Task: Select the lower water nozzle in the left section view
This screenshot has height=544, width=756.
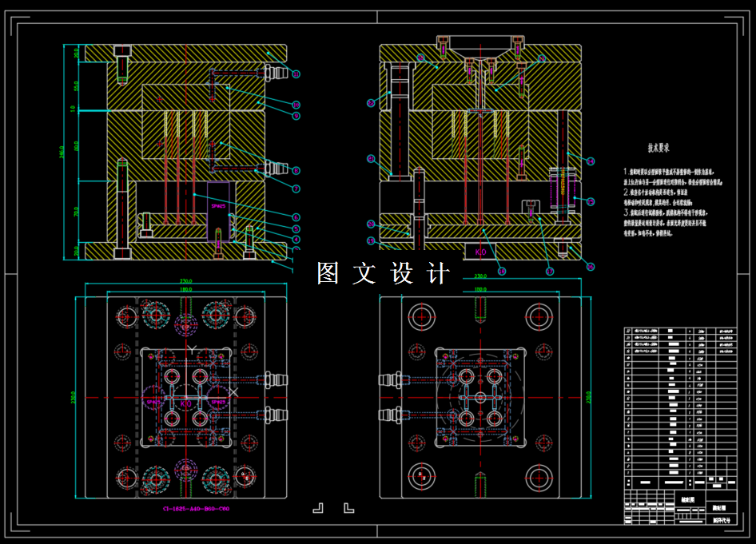Action: pyautogui.click(x=277, y=169)
